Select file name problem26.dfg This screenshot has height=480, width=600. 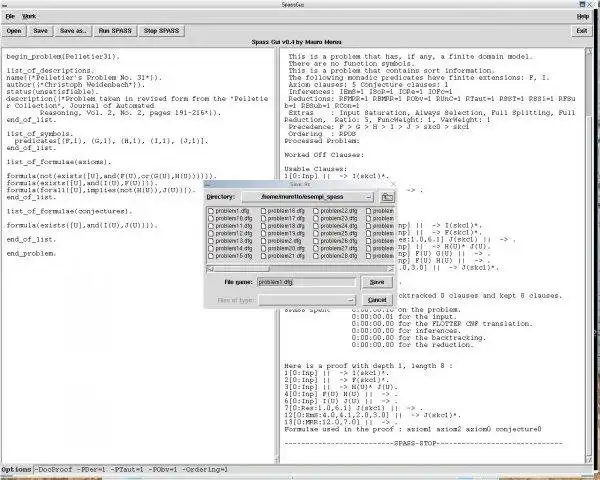point(339,241)
